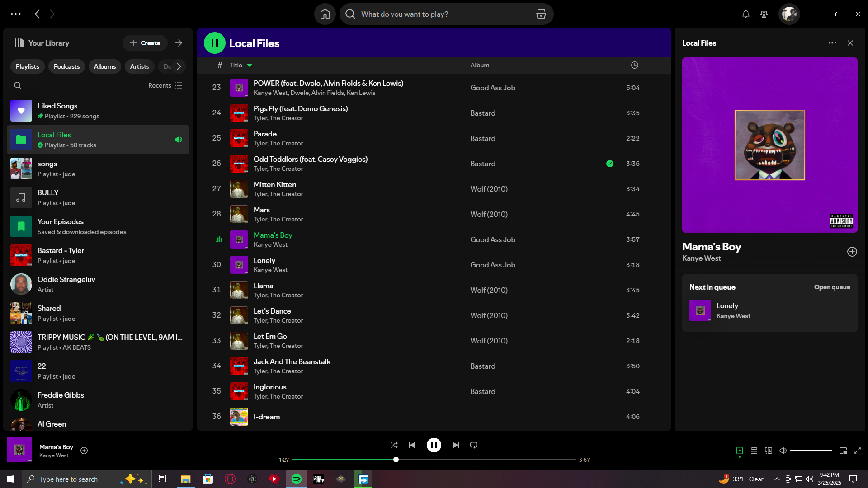
Task: Sort tracks via the Title column arrow
Action: 249,66
